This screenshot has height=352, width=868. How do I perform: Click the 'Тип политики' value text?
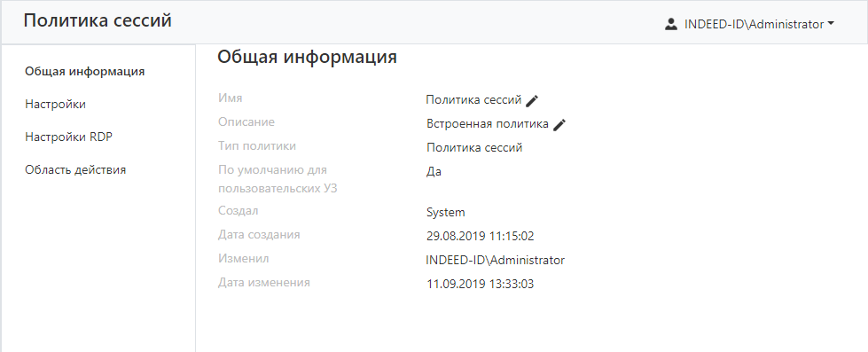474,148
